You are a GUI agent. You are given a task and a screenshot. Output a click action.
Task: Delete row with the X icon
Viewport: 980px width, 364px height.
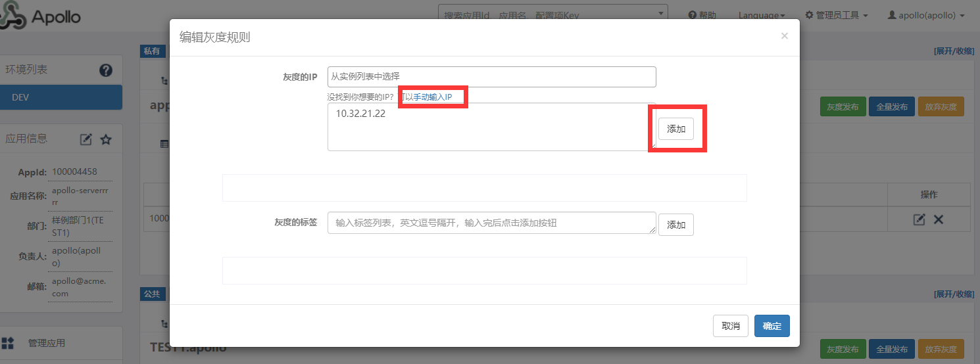pyautogui.click(x=939, y=219)
